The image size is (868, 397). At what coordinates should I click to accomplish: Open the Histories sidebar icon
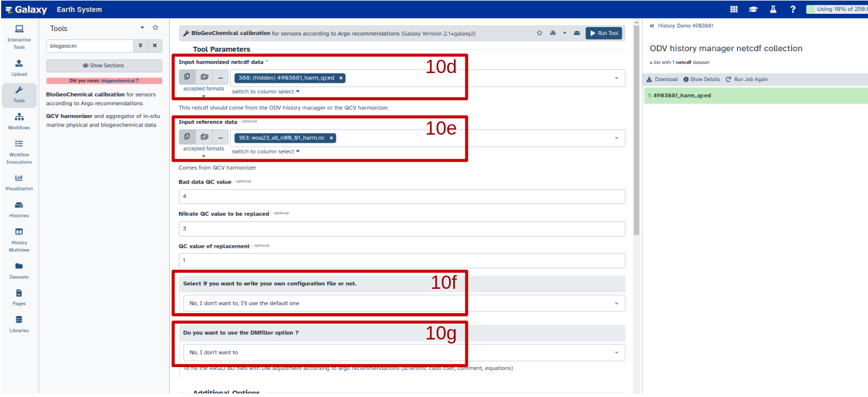19,209
